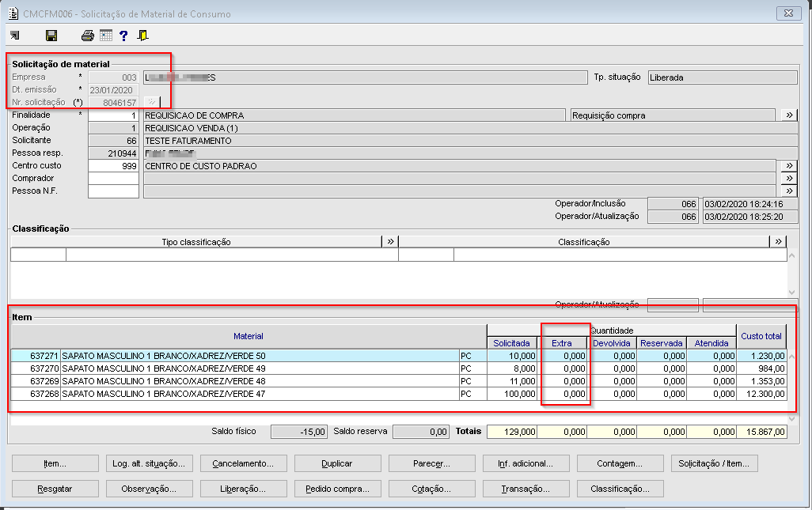Select item row 637270 BRANCO/XADREZ/VERDE 49

pyautogui.click(x=399, y=368)
